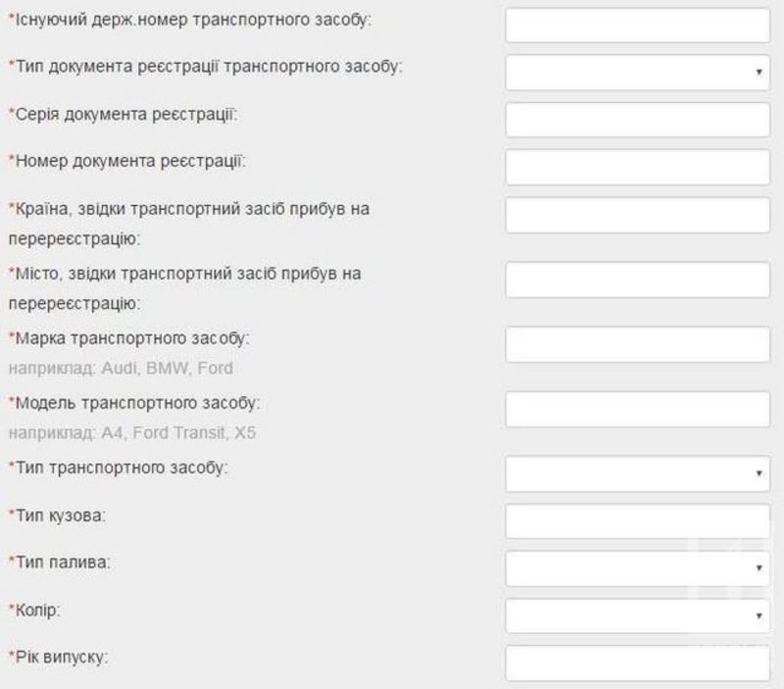Click the Місто arrival city input field
This screenshot has height=689, width=784.
(x=637, y=279)
